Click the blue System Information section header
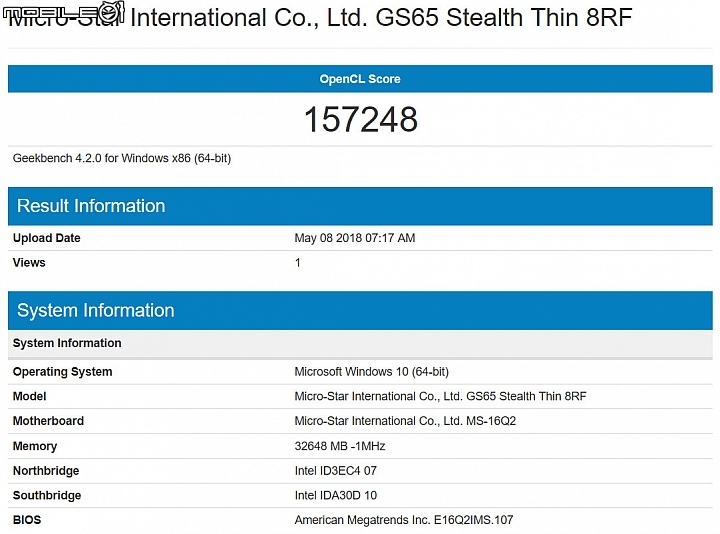Viewport: 720px width, 534px height. tap(360, 310)
